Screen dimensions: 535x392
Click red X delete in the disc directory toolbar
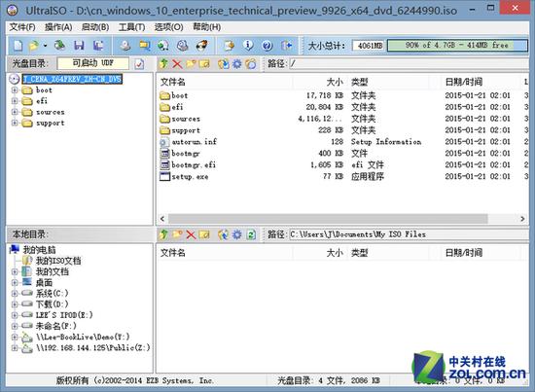(x=177, y=64)
